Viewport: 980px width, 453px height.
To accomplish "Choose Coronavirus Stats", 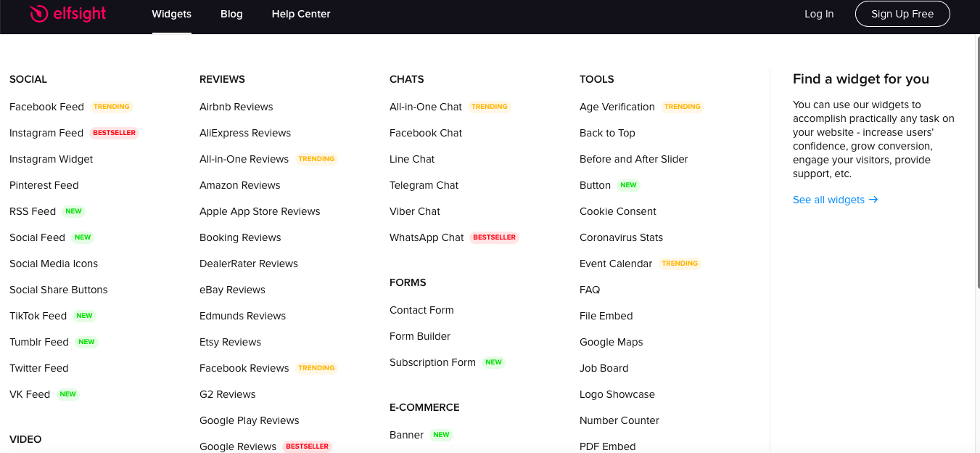I will 621,237.
